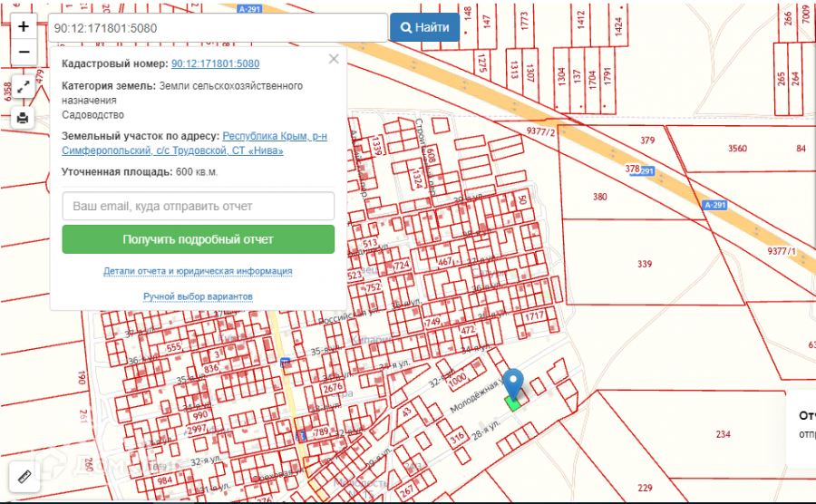Click parcel 339 on the map
This screenshot has height=504, width=816.
645,264
